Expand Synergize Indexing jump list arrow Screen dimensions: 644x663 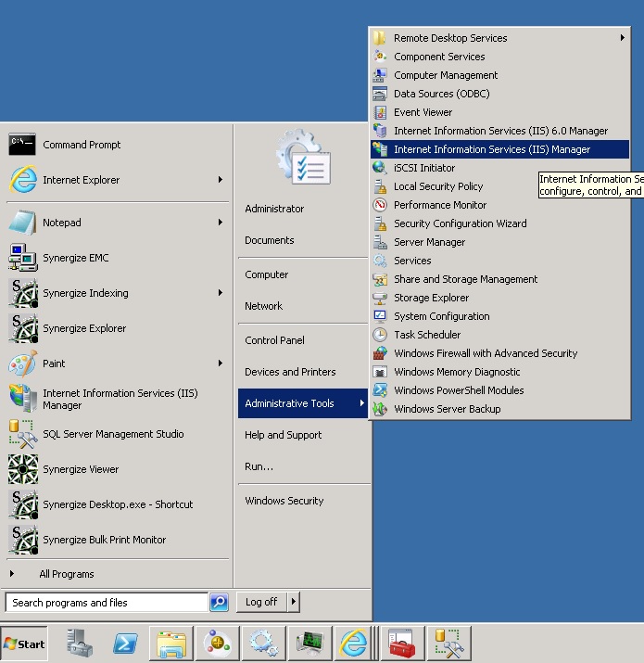[x=221, y=293]
